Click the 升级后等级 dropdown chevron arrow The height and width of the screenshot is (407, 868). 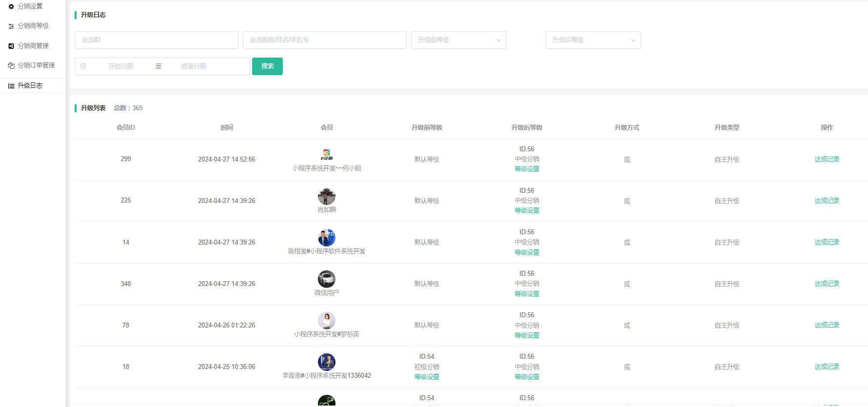(x=633, y=40)
